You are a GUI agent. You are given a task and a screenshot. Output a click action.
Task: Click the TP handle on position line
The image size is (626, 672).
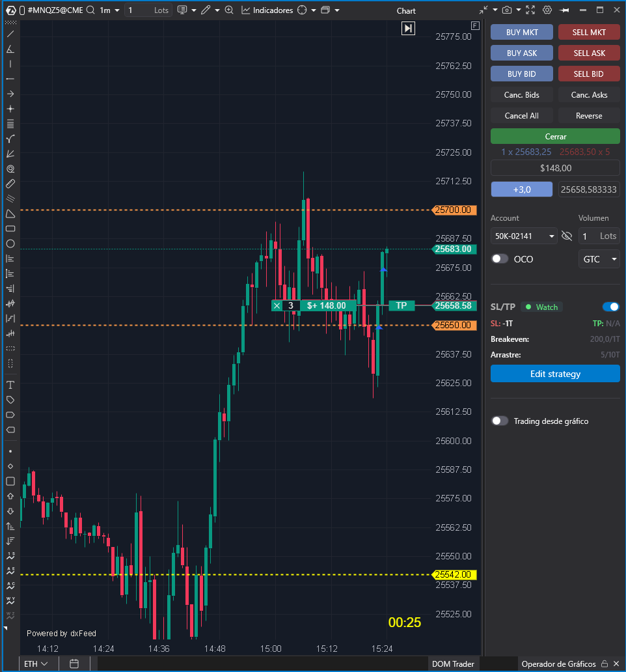click(x=401, y=305)
